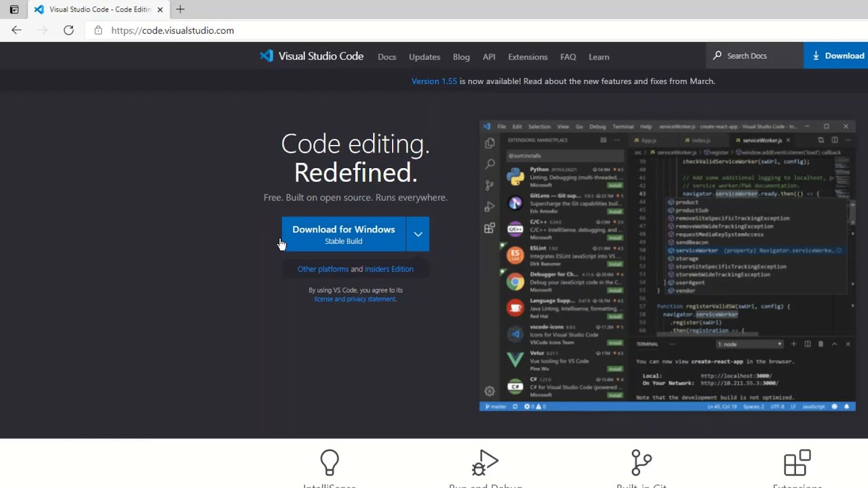Click the blue Download button in header

(836, 56)
